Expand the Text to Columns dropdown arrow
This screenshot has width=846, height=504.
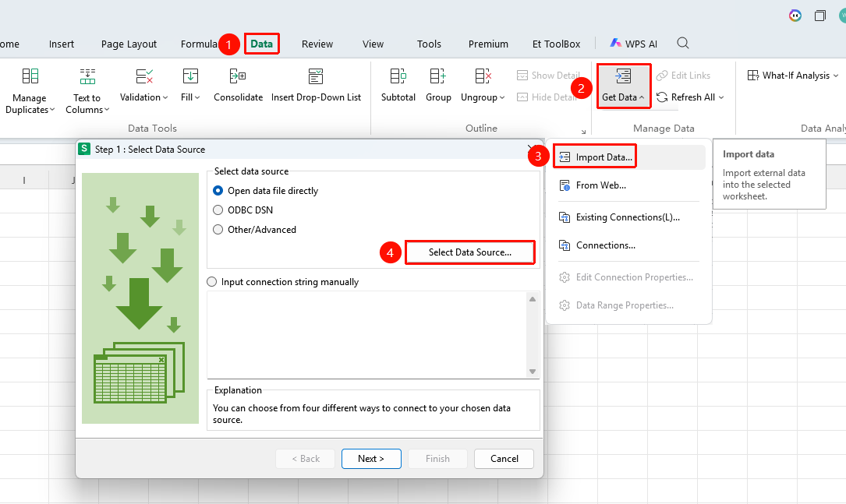(107, 110)
